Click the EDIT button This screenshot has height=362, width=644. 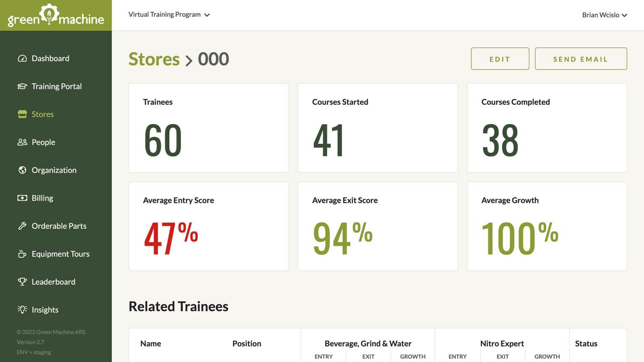pos(500,59)
